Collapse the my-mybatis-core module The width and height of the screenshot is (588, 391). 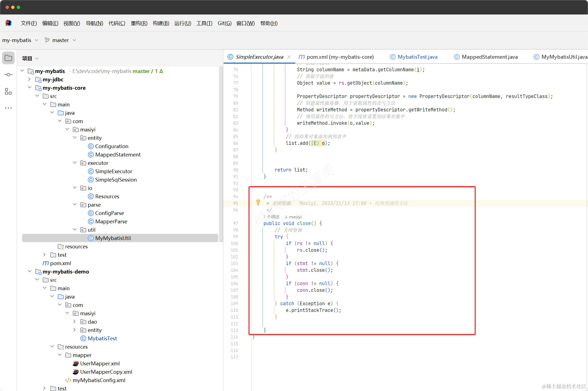30,88
